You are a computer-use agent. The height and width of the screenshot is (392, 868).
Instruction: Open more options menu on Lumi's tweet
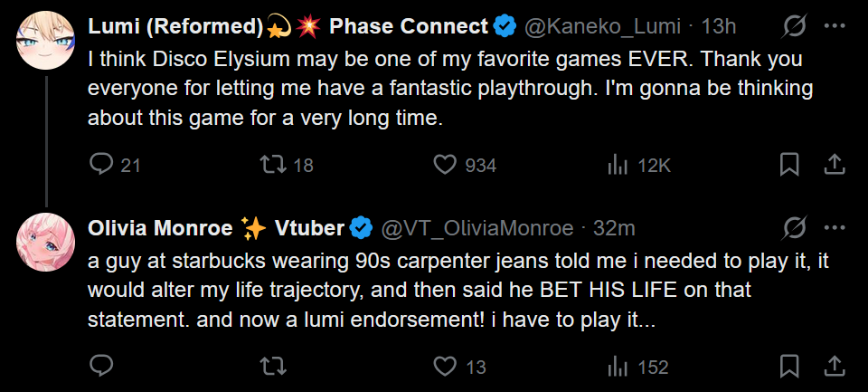point(835,27)
